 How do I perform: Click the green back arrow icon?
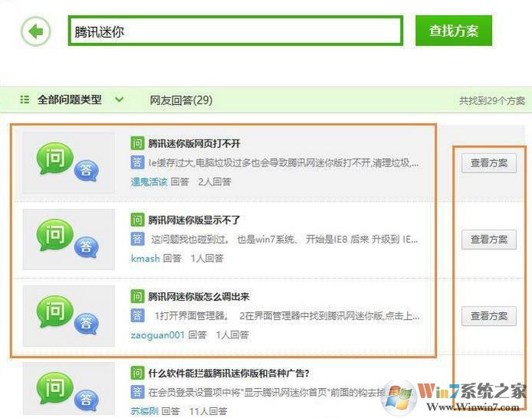pos(35,31)
